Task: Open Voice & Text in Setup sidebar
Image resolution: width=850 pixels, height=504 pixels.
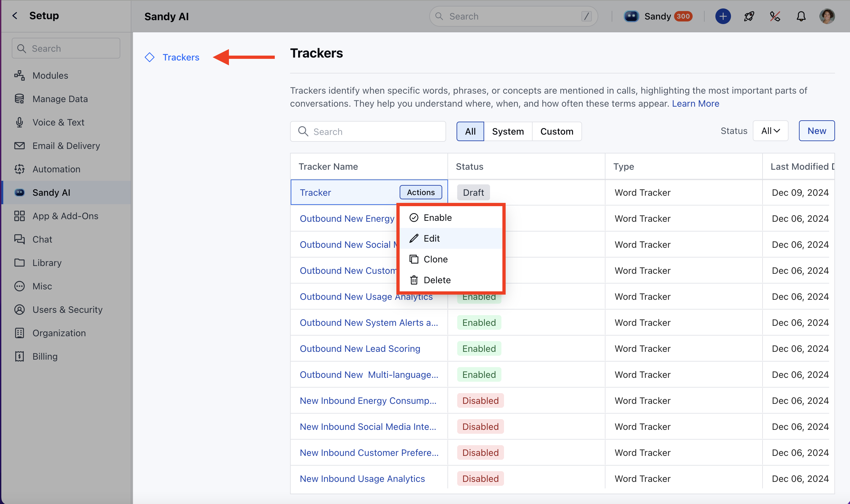Action: 58,122
